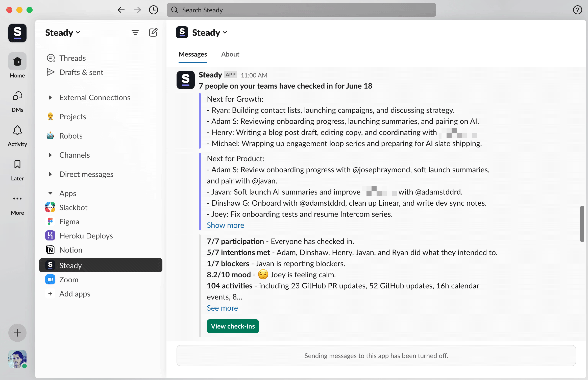Viewport: 588px width, 380px height.
Task: Open Heroku Deploys app
Action: coord(101,236)
